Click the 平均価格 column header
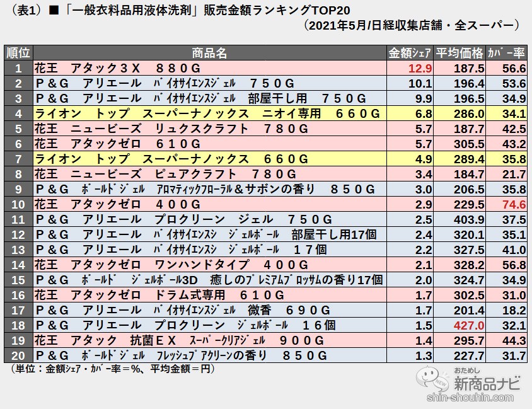532x409 pixels. click(x=460, y=53)
